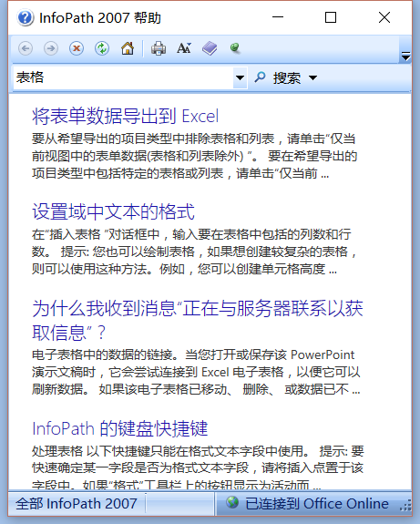Open the InfoPath 的键盘快捷键 link

[120, 428]
